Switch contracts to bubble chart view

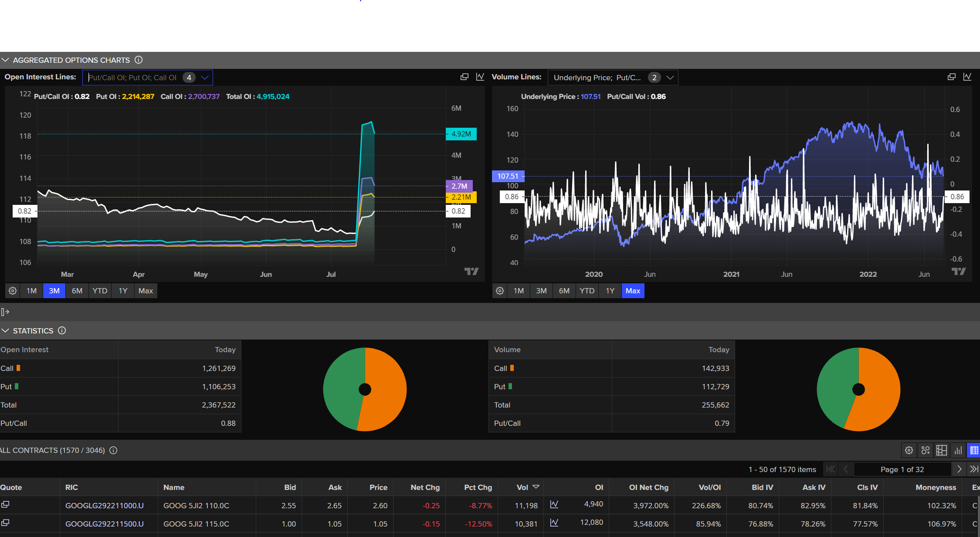[925, 450]
